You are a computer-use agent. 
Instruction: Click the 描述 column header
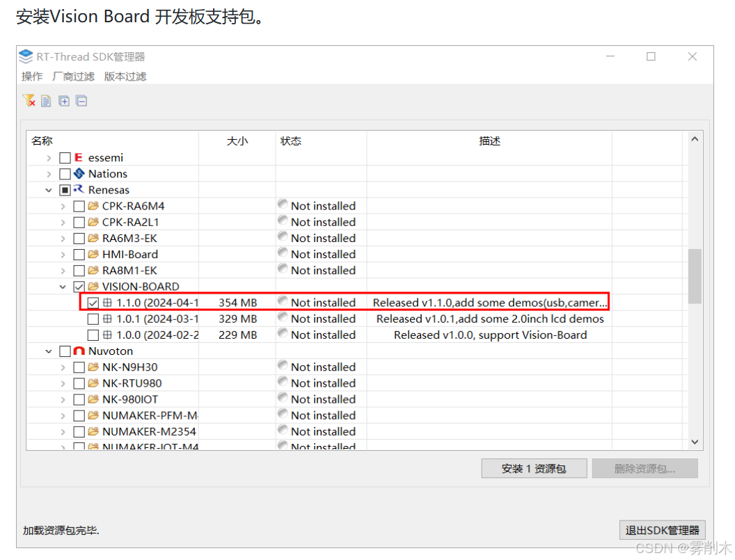pyautogui.click(x=489, y=141)
